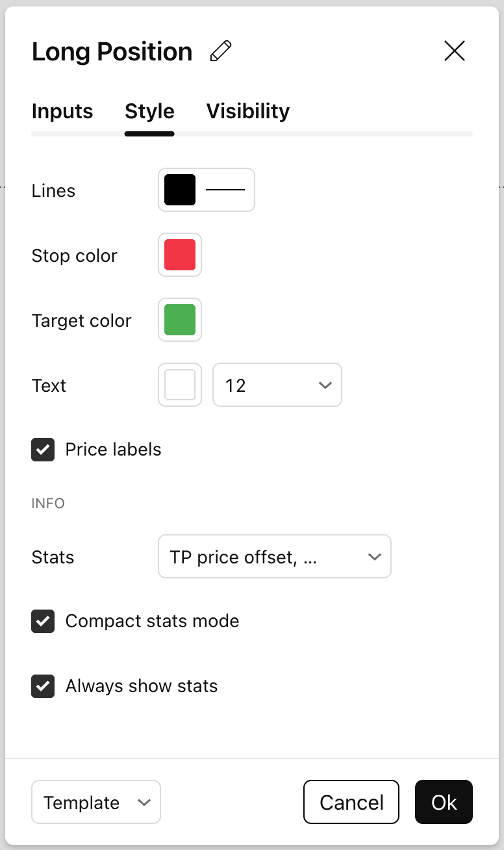Image resolution: width=504 pixels, height=850 pixels.
Task: Open the text size dropdown showing 12
Action: [277, 385]
